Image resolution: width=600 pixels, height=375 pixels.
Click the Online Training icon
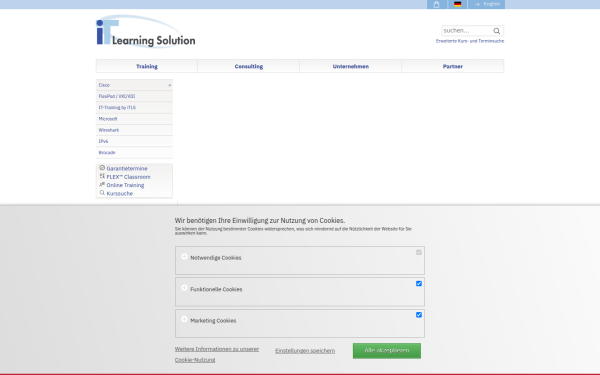pyautogui.click(x=102, y=184)
